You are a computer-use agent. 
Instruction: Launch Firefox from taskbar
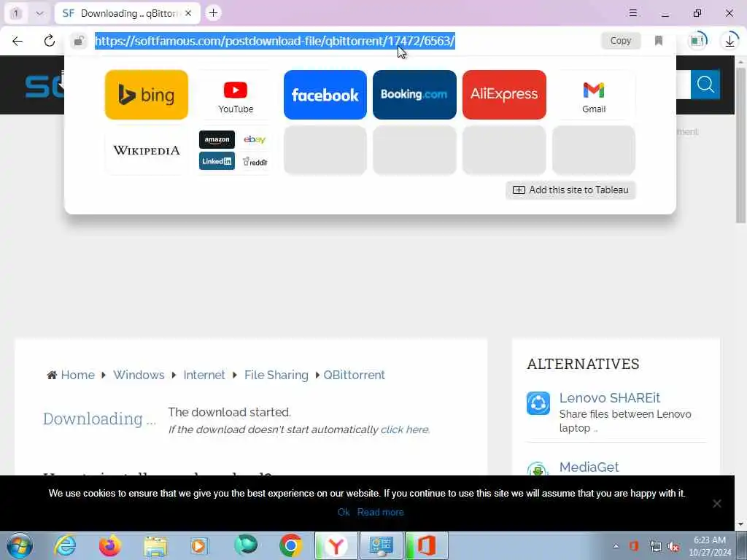point(109,545)
